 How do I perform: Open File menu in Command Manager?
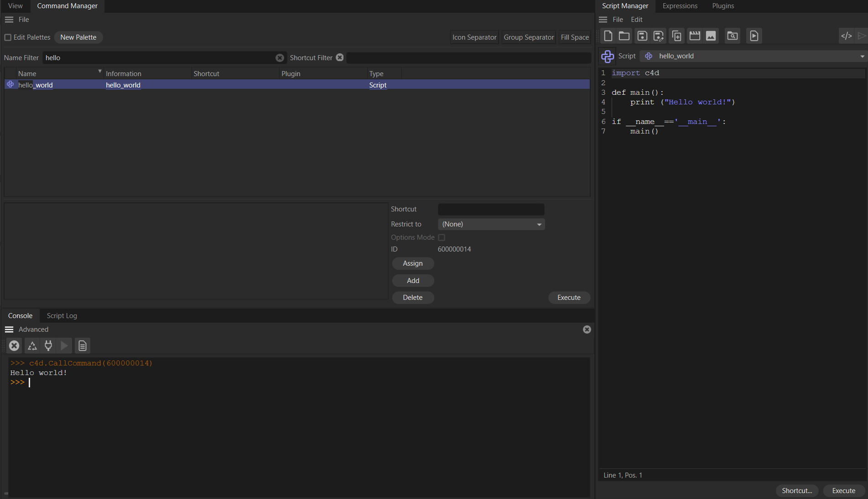click(24, 20)
